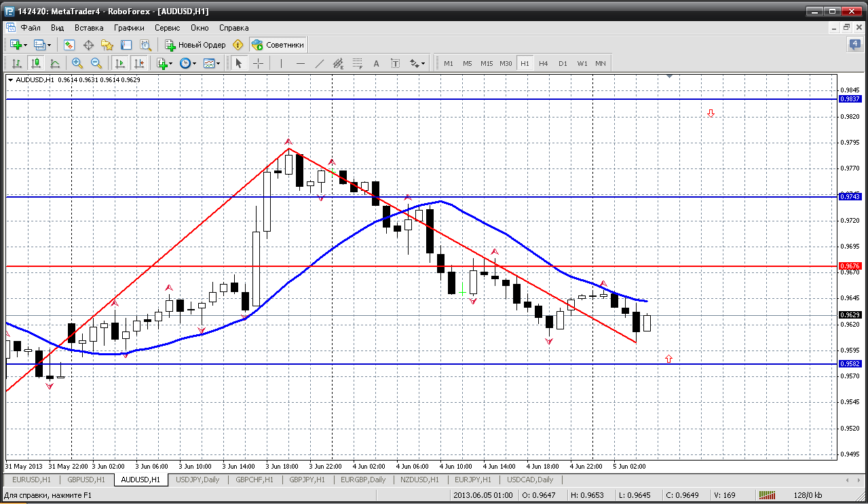
Task: Switch chart to bar chart view
Action: (17, 63)
